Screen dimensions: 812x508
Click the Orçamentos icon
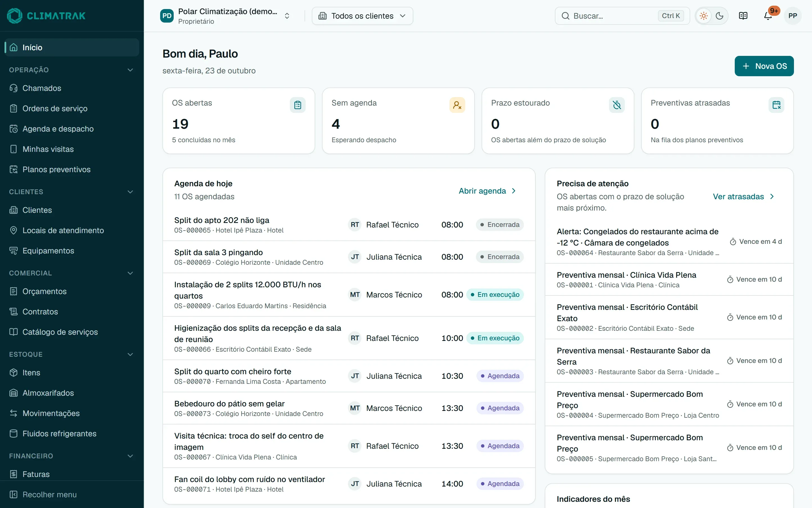tap(14, 291)
